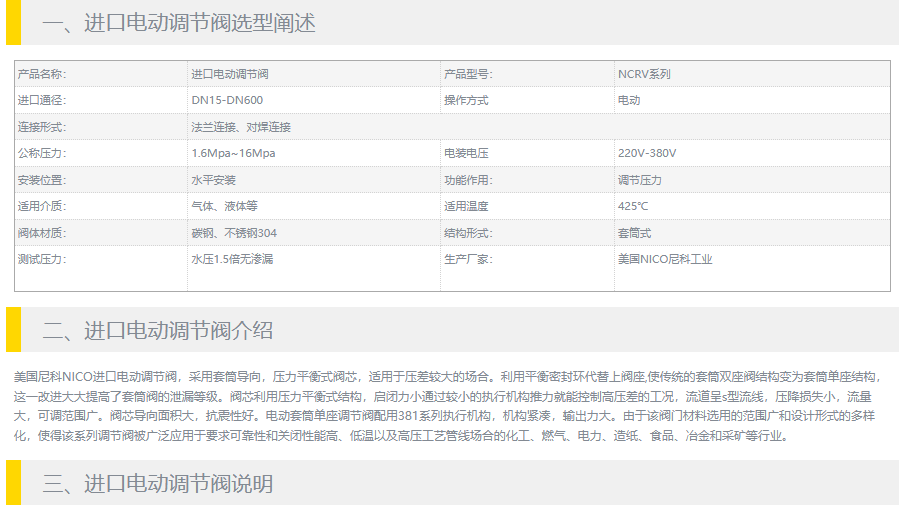Click the 425℃ temperature value

(x=633, y=206)
